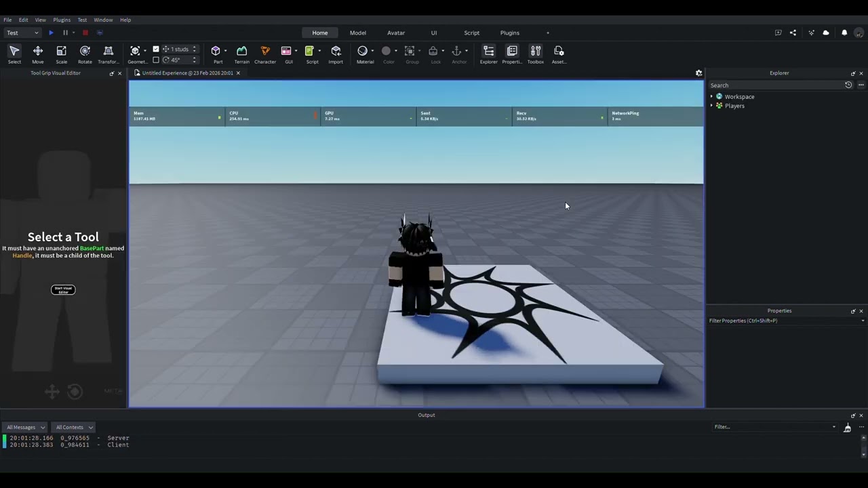Screen dimensions: 868x488
Task: Open the File menu
Action: click(7, 20)
